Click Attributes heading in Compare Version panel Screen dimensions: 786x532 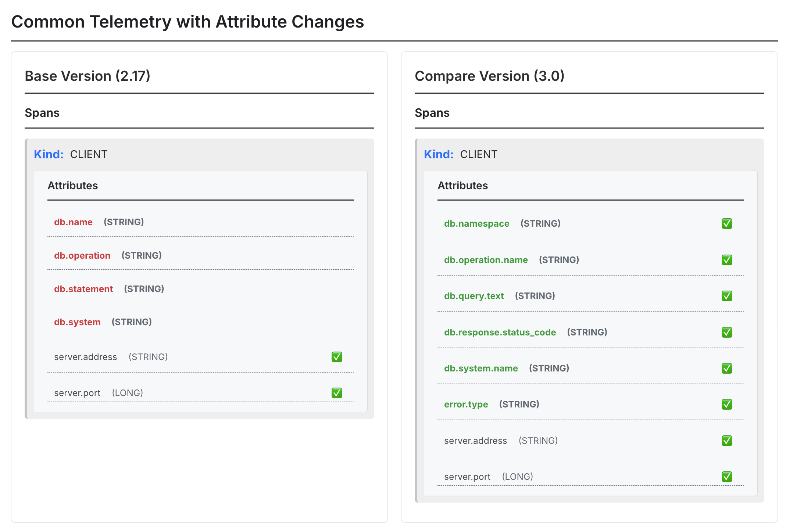pyautogui.click(x=462, y=186)
